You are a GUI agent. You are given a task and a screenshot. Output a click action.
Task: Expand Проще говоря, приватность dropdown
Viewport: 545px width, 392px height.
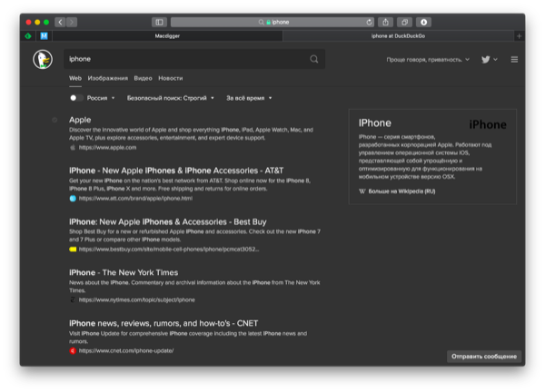tap(428, 60)
